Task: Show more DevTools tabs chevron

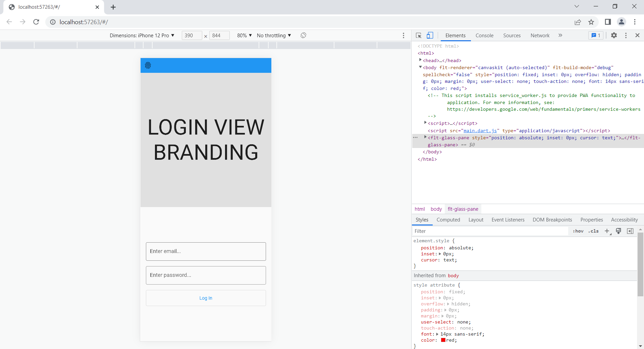Action: click(x=560, y=35)
